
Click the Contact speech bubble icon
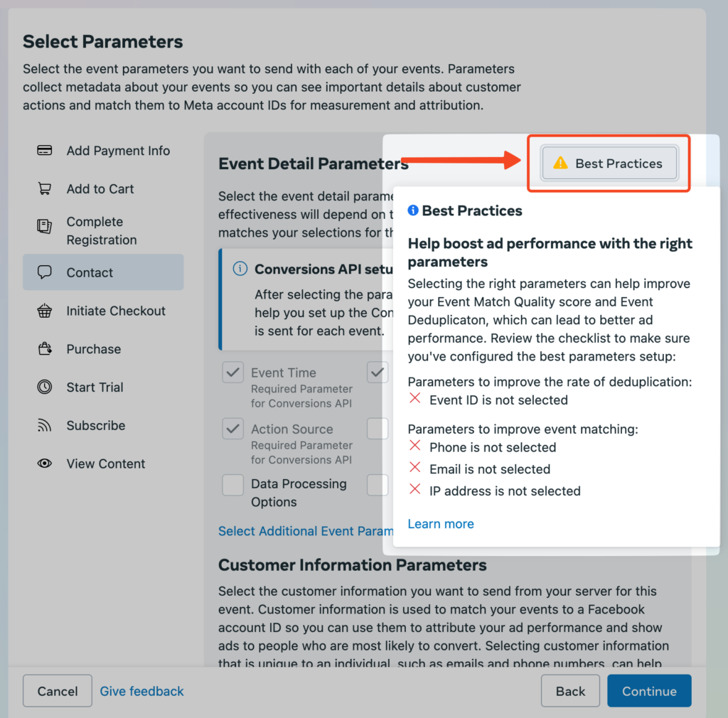click(x=44, y=272)
